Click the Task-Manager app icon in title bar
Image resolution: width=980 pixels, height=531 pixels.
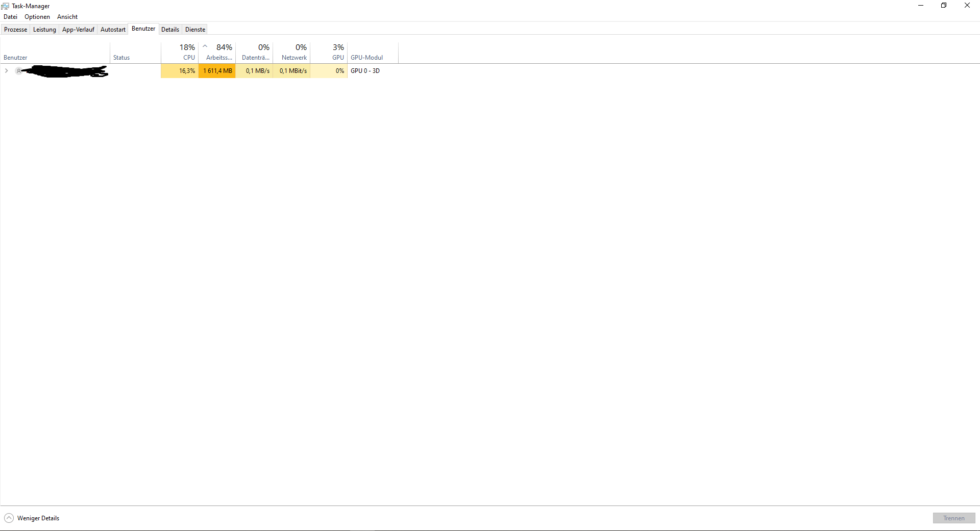pyautogui.click(x=5, y=6)
